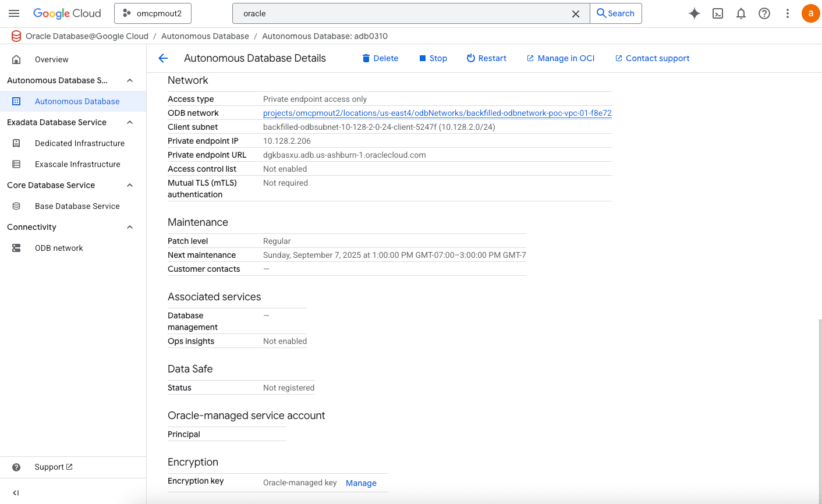View notifications via the bell icon

pos(741,13)
